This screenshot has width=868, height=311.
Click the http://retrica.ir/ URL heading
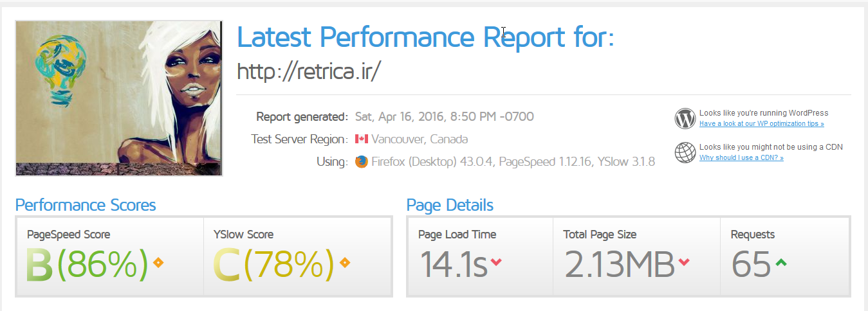pyautogui.click(x=309, y=71)
